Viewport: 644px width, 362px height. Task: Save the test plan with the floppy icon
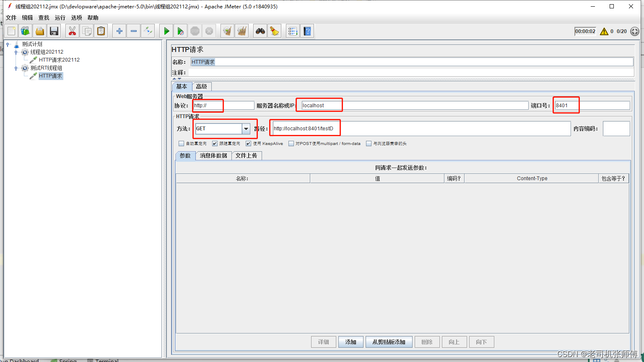[54, 31]
